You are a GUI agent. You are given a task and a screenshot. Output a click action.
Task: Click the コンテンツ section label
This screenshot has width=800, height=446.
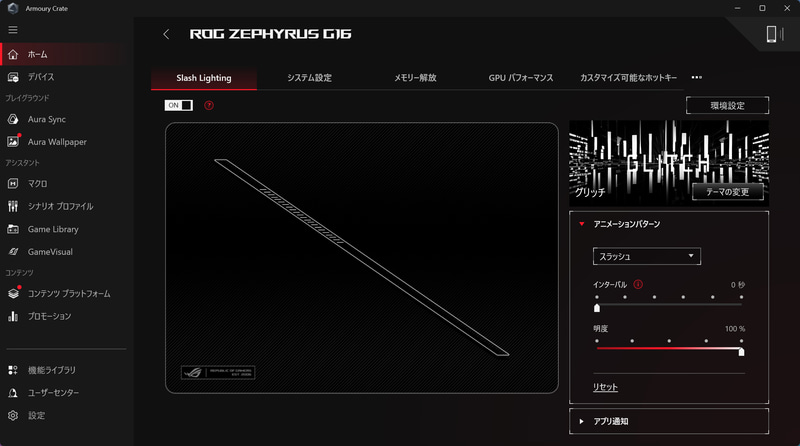pos(19,273)
